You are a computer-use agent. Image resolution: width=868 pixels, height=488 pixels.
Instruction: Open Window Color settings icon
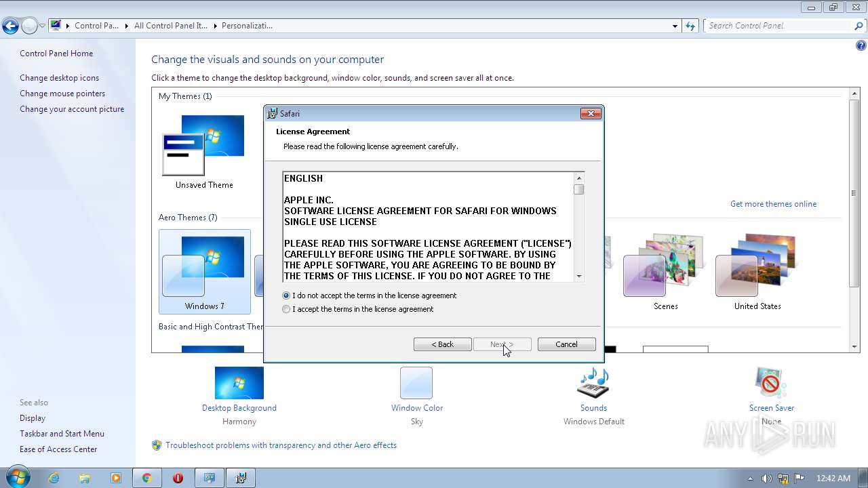(x=416, y=383)
